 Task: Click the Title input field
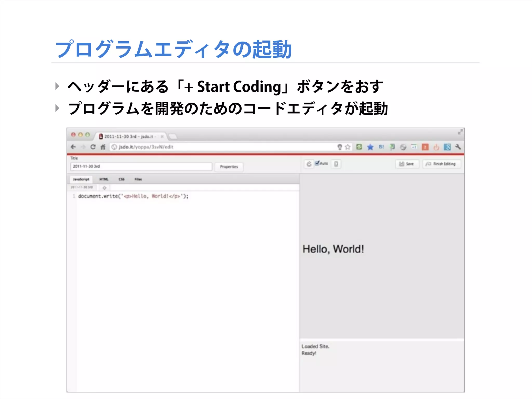click(141, 167)
